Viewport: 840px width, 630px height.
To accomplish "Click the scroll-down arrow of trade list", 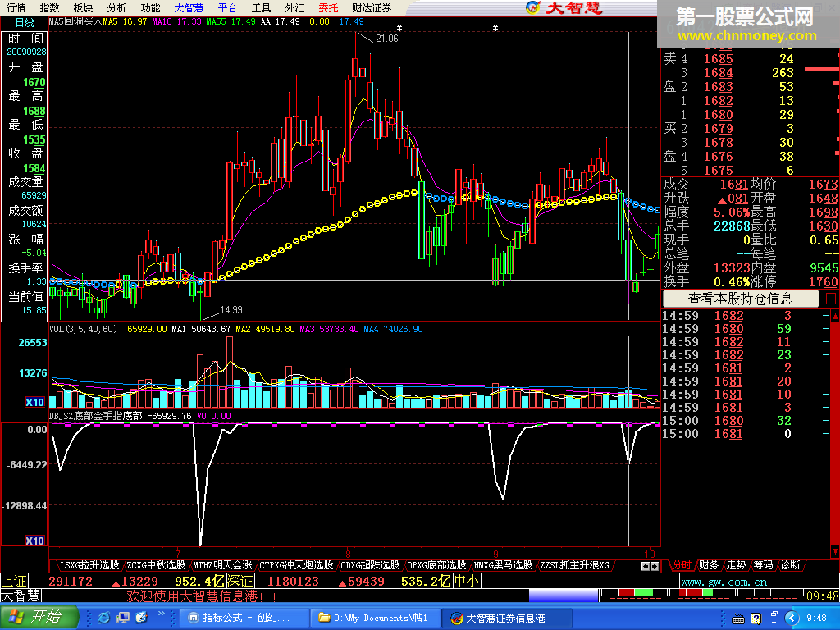I will [835, 551].
